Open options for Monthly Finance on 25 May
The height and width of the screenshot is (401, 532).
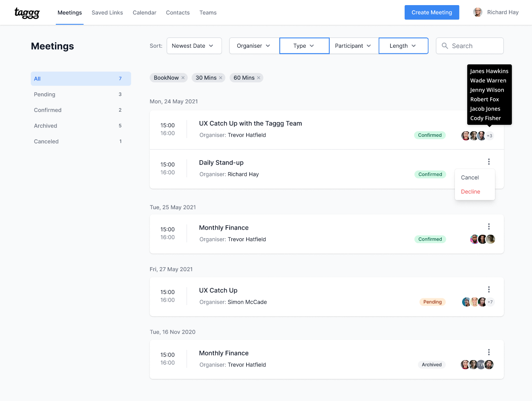point(489,227)
